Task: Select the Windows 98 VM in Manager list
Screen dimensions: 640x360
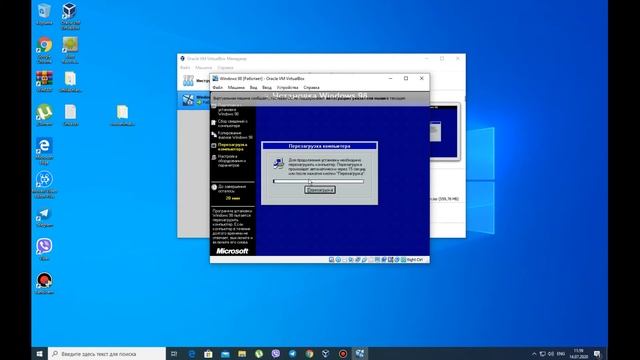Action: click(194, 100)
